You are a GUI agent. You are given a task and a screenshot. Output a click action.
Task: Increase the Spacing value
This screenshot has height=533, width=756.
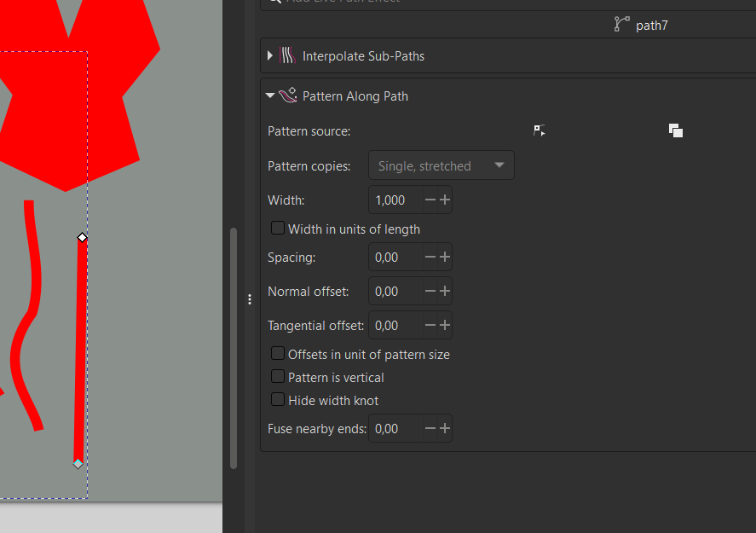pyautogui.click(x=445, y=257)
